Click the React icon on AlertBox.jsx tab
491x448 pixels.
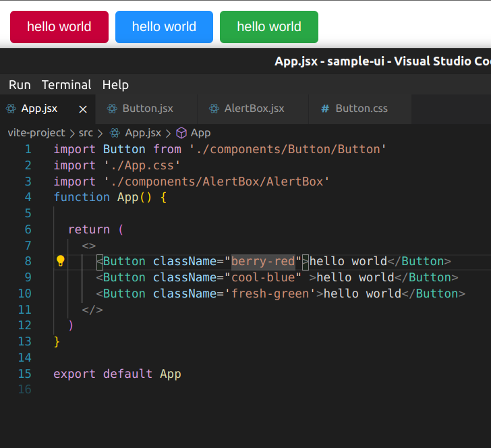point(214,109)
